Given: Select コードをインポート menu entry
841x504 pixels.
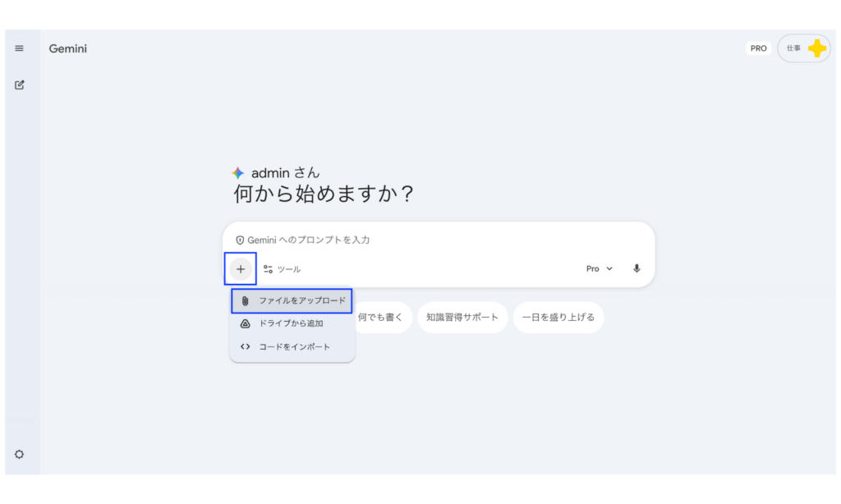Looking at the screenshot, I should (296, 346).
